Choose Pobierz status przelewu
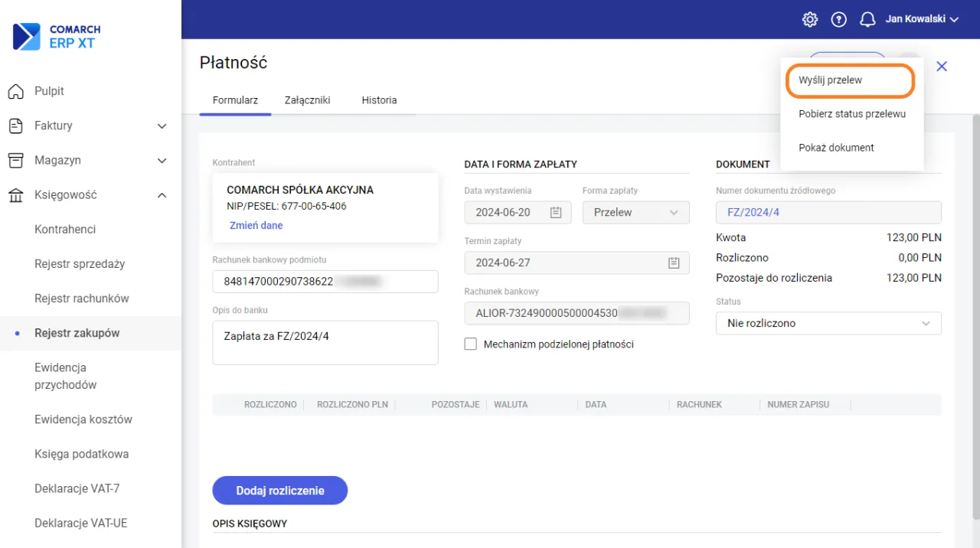 (x=851, y=114)
